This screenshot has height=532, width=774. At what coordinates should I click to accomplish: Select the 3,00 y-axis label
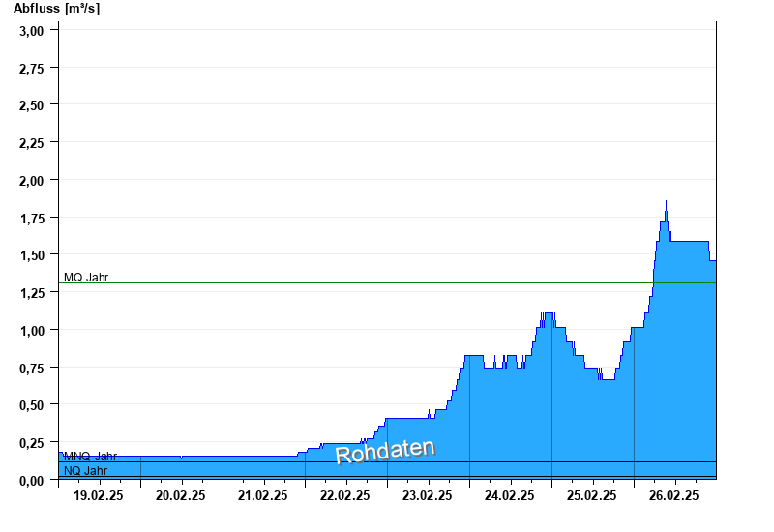click(x=32, y=31)
